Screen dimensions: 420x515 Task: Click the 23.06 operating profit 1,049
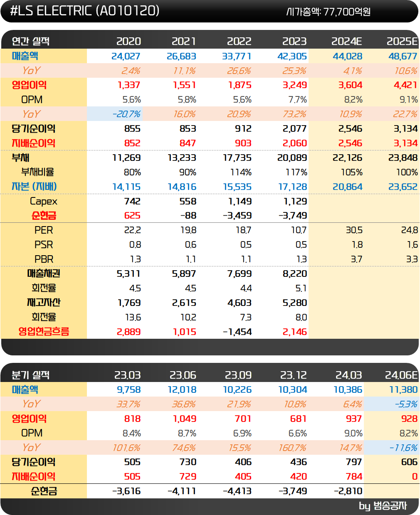pyautogui.click(x=184, y=419)
